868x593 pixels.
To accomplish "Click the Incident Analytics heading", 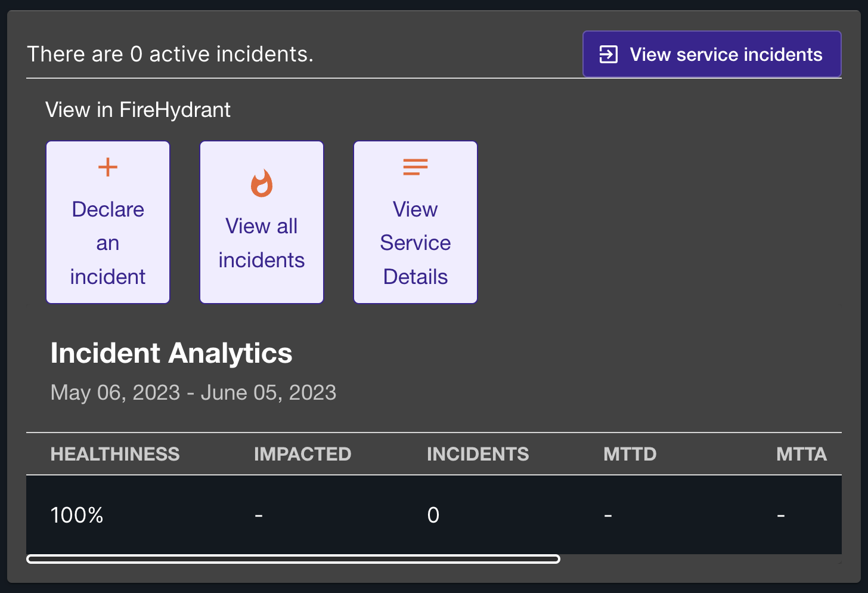I will coord(172,353).
